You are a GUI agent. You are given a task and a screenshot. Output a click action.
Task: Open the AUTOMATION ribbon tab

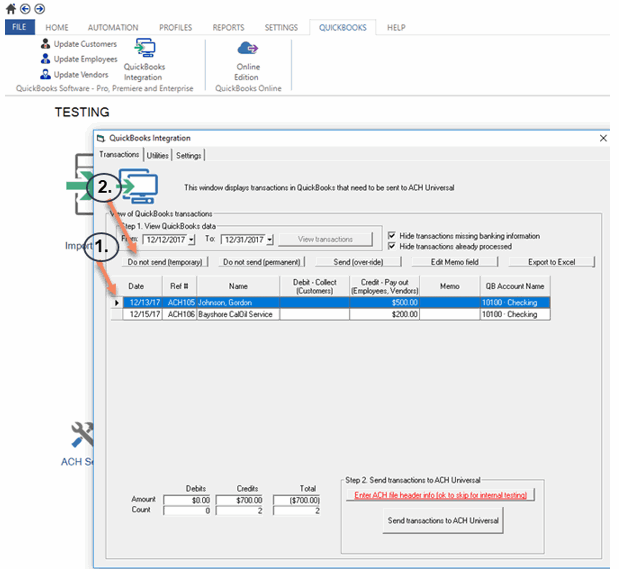pos(113,28)
